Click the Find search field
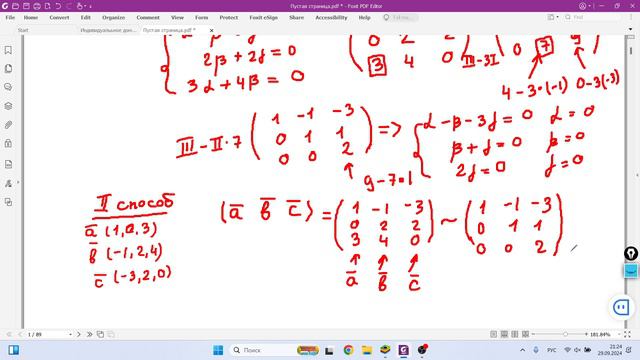The width and height of the screenshot is (640, 360). coord(592,17)
